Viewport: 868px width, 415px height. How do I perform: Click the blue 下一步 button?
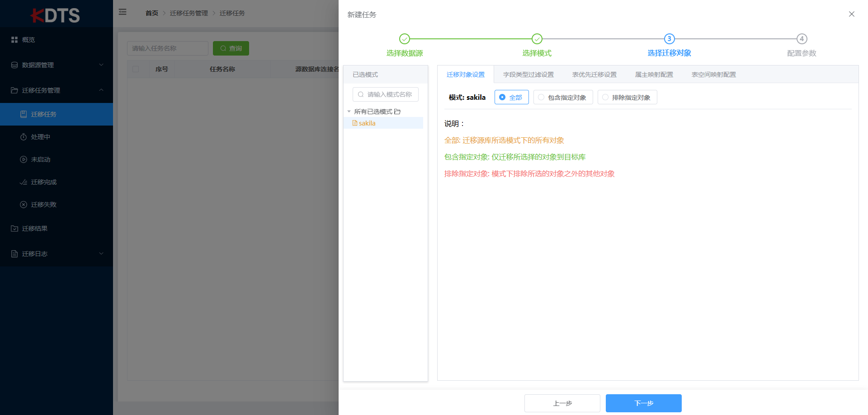point(644,403)
